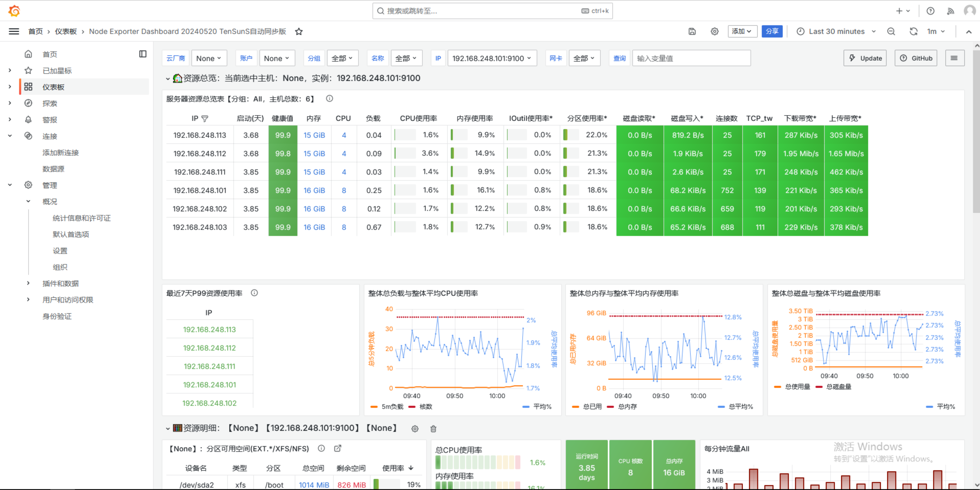Toggle the main hamburger menu

pos(14,32)
